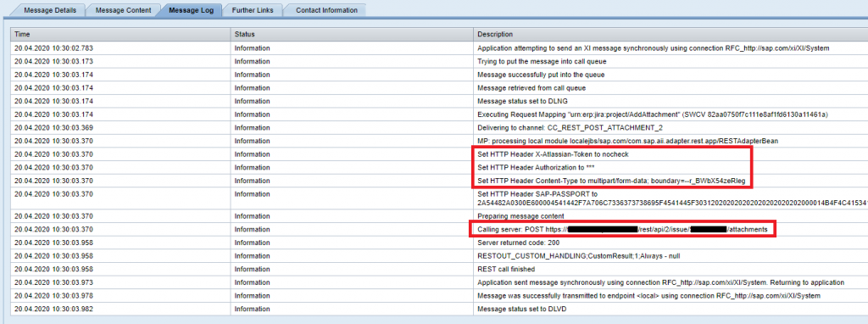Select the 'Message status set to DLNG' row
This screenshot has height=324, width=868.
[439, 101]
